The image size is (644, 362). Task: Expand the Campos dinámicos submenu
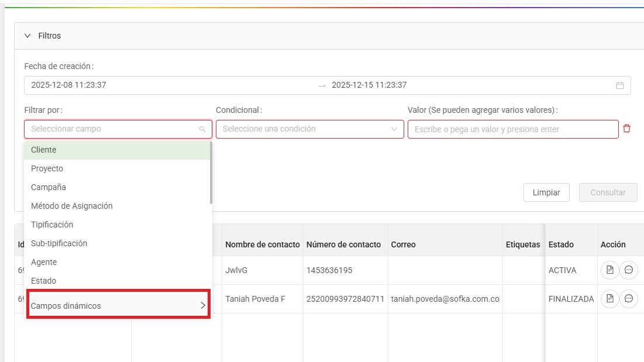click(118, 306)
